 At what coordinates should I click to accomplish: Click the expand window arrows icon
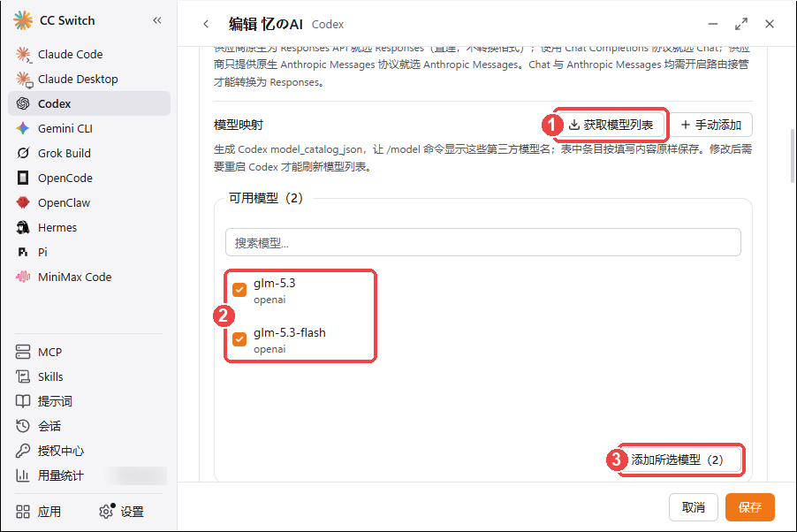point(741,24)
